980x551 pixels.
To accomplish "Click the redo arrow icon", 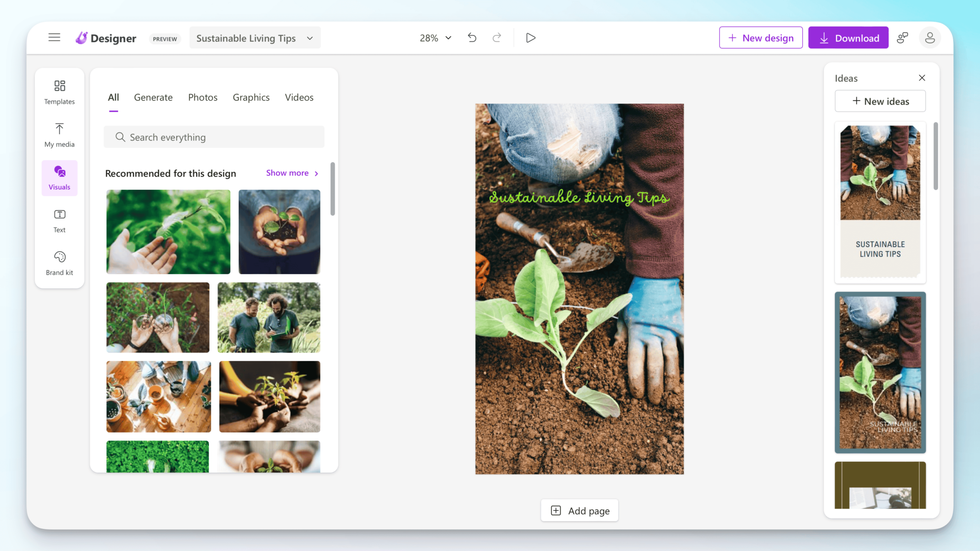I will point(497,37).
